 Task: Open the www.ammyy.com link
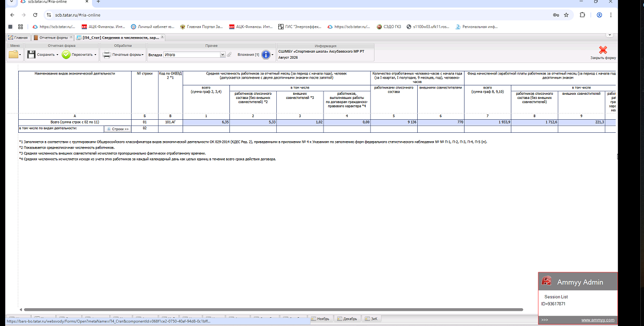pyautogui.click(x=598, y=320)
